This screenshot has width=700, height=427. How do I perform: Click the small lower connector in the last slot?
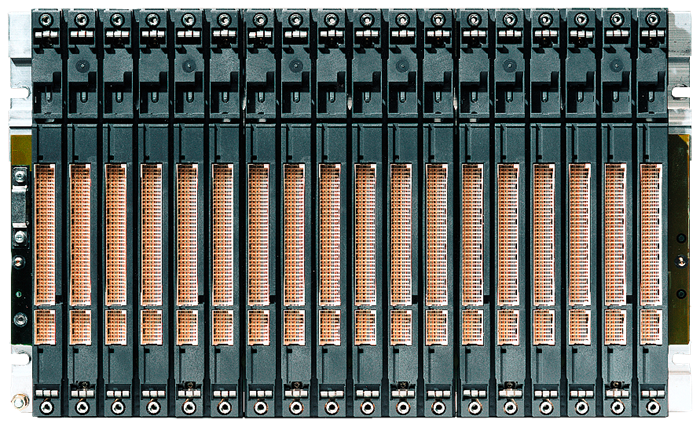coord(650,327)
